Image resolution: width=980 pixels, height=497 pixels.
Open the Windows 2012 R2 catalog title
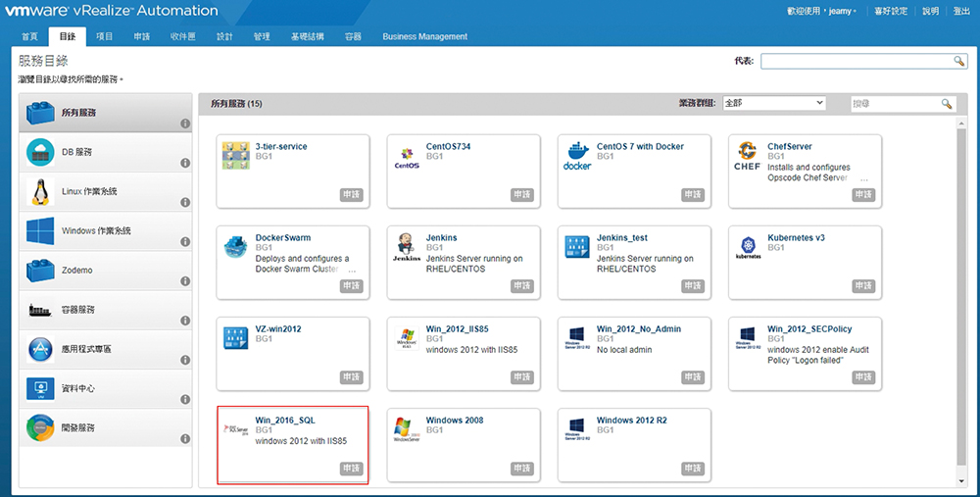[631, 421]
